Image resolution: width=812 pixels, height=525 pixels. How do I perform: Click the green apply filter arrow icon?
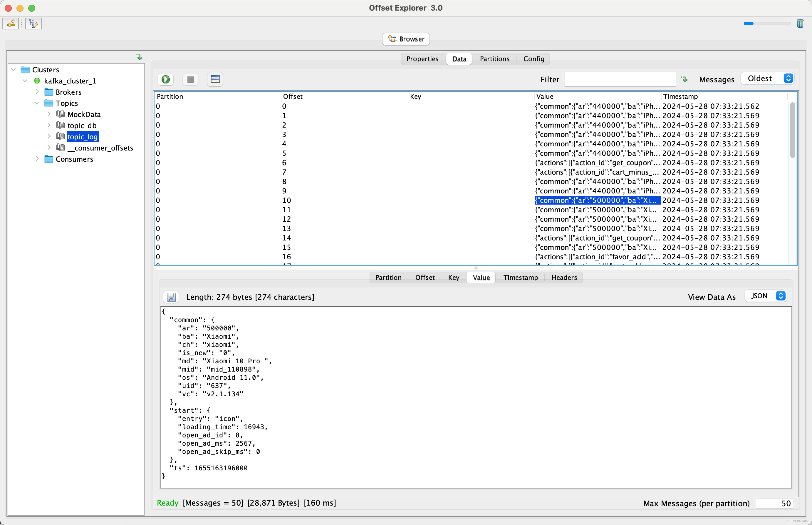click(x=684, y=79)
